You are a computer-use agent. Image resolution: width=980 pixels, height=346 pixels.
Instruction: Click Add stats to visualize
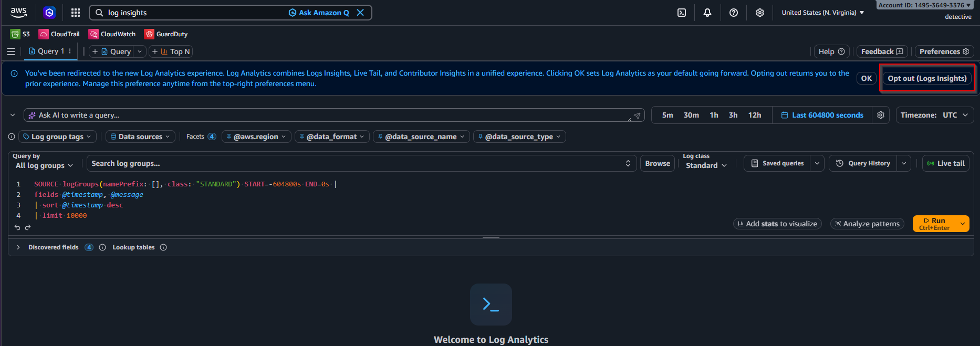pos(777,224)
